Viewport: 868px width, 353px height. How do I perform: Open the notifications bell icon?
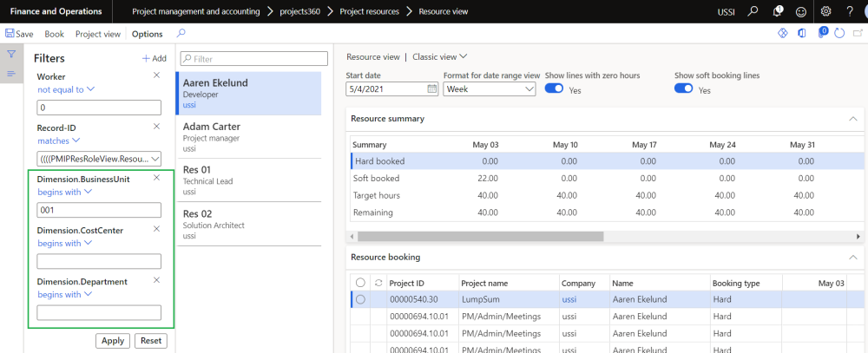(x=778, y=11)
